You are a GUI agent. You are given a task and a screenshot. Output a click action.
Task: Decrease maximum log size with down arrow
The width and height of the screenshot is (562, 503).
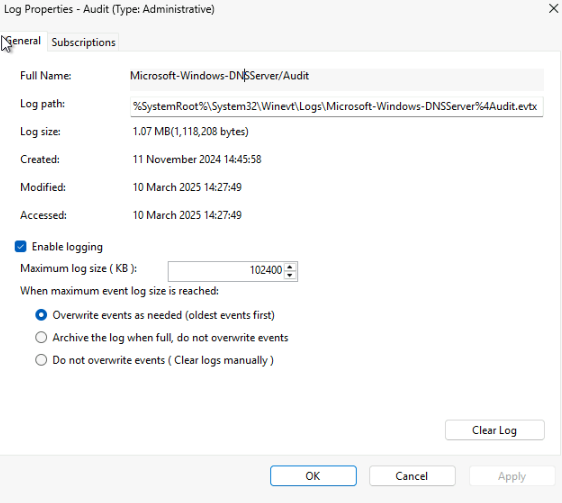(290, 275)
